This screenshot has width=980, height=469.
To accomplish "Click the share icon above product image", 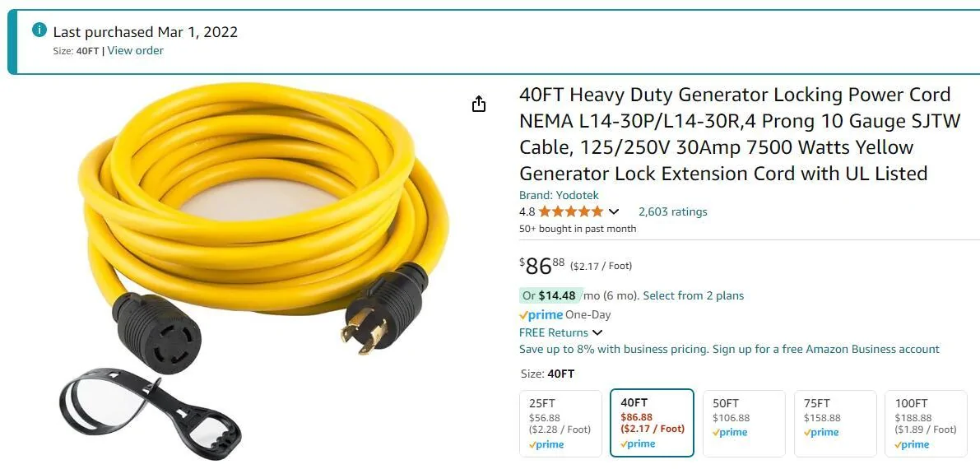I will pyautogui.click(x=479, y=104).
